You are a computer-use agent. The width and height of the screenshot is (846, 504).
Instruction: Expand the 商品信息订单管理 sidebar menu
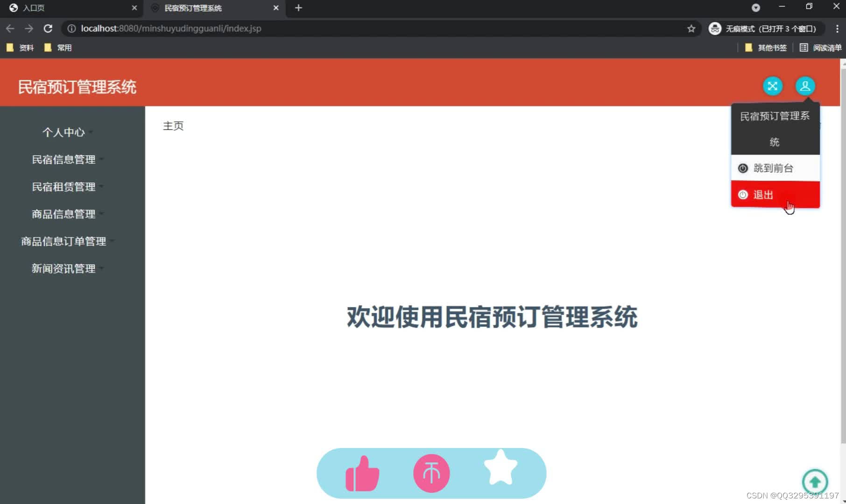(68, 241)
